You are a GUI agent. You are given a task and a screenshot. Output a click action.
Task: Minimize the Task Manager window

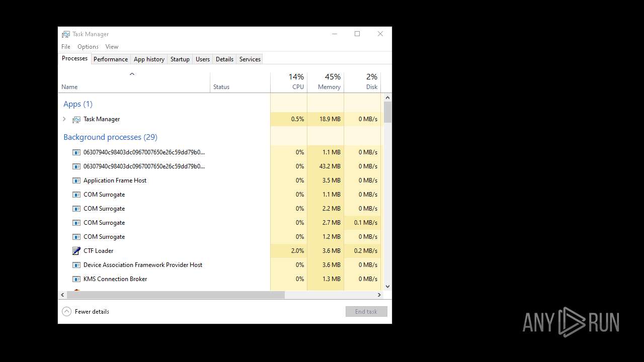point(335,34)
